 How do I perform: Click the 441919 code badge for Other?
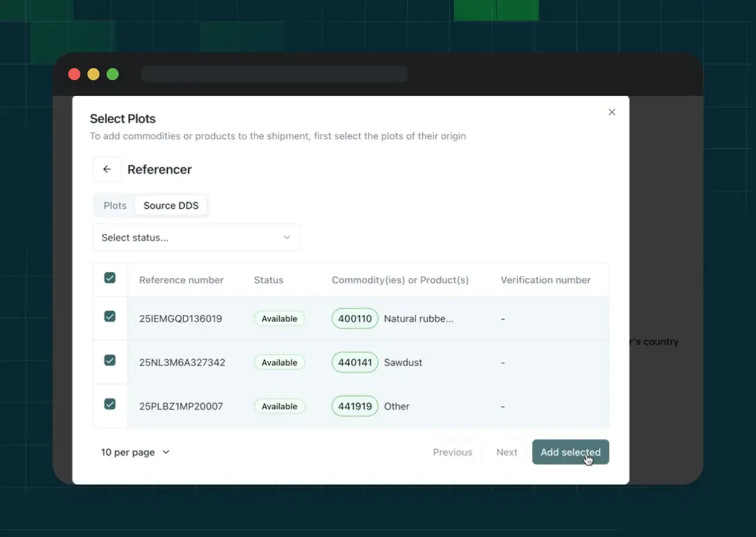354,406
